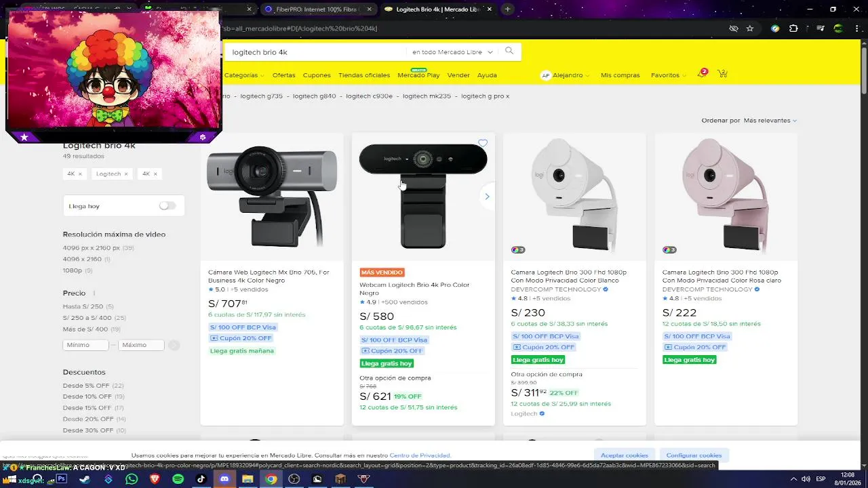Click related search logitech c930e
The width and height of the screenshot is (868, 488).
coord(369,96)
